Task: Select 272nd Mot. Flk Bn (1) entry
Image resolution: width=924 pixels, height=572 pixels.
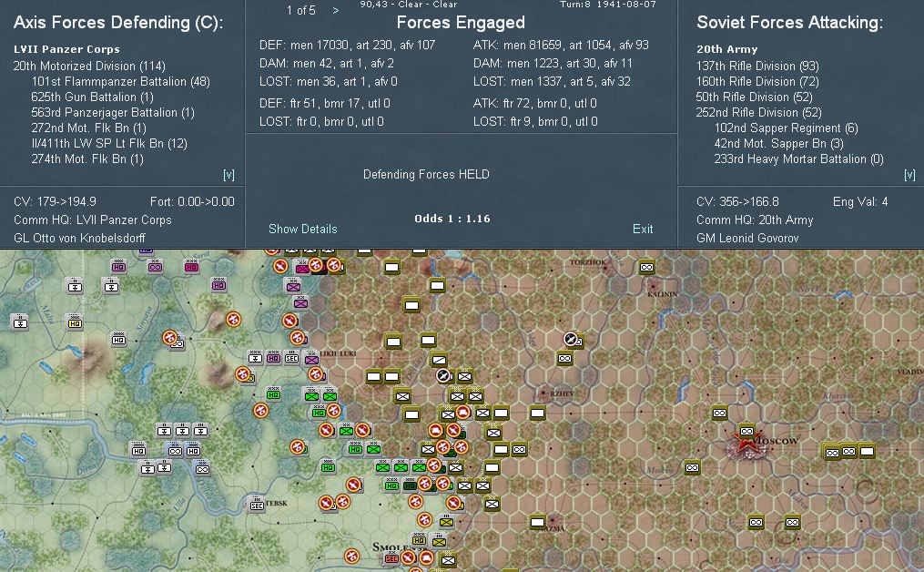Action: [x=88, y=128]
